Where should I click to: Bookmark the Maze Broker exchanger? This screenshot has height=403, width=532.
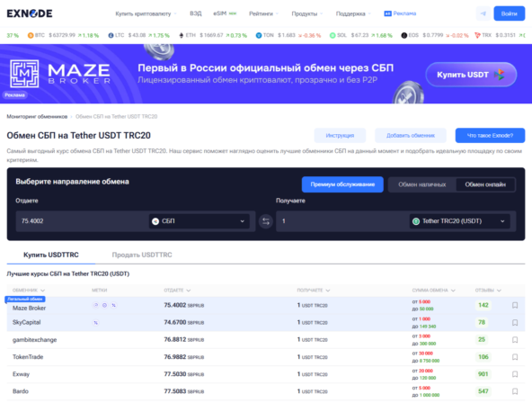[x=515, y=305]
